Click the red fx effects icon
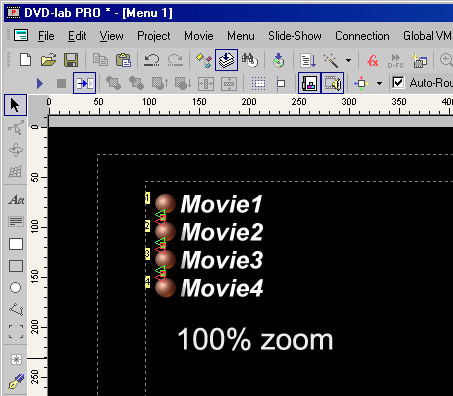The height and width of the screenshot is (396, 453). point(373,61)
